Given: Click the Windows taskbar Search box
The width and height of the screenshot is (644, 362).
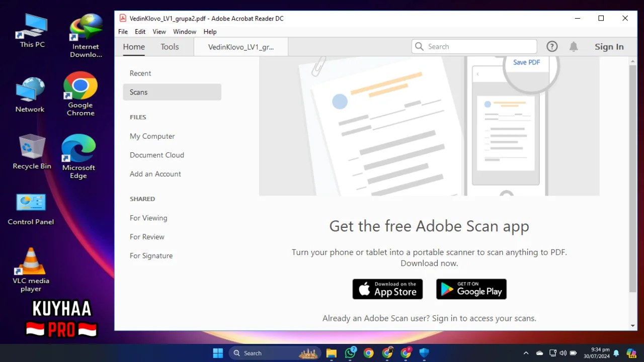Looking at the screenshot, I should tap(276, 353).
